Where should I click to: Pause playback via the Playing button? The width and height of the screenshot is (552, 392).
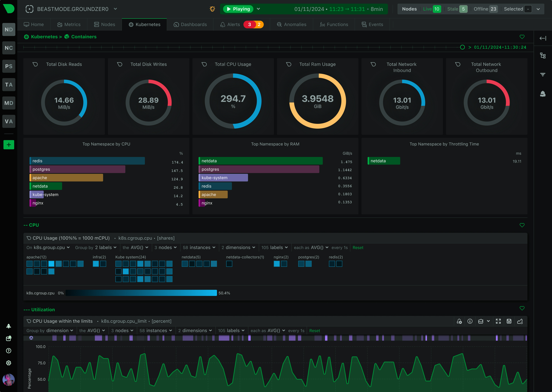[238, 9]
